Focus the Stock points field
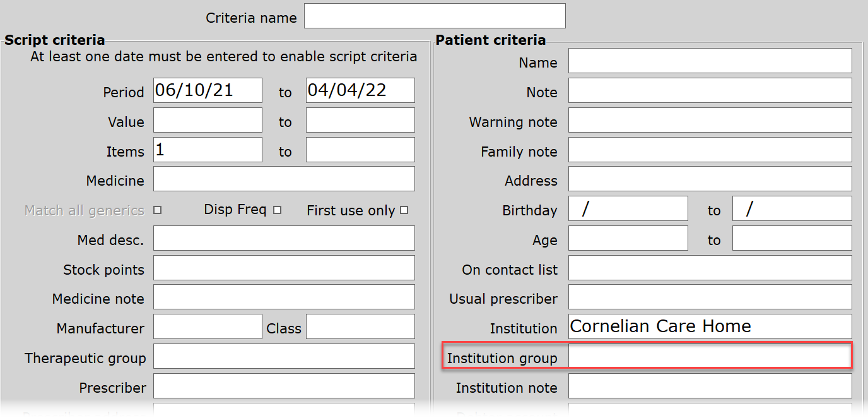The height and width of the screenshot is (418, 868). [x=284, y=268]
